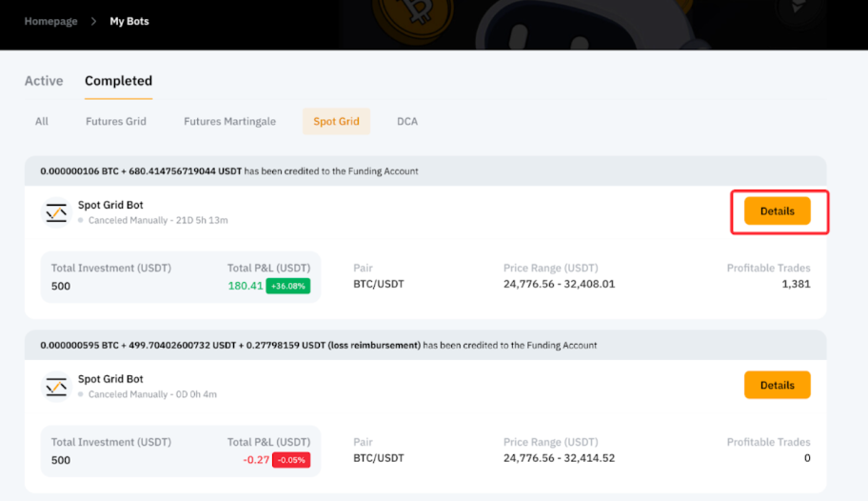This screenshot has width=868, height=501.
Task: Open Details for the losing bot
Action: tap(777, 385)
